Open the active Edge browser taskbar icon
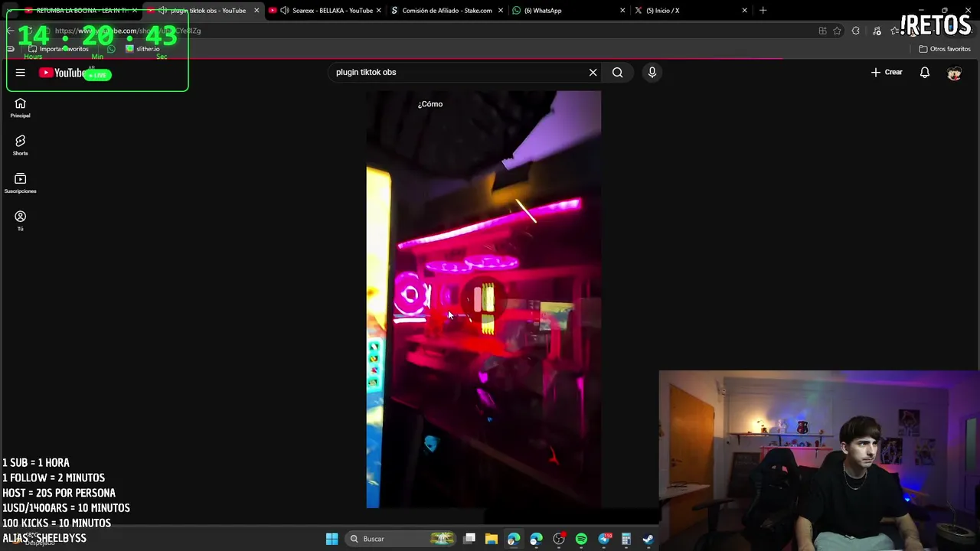This screenshot has width=980, height=551. point(514,539)
